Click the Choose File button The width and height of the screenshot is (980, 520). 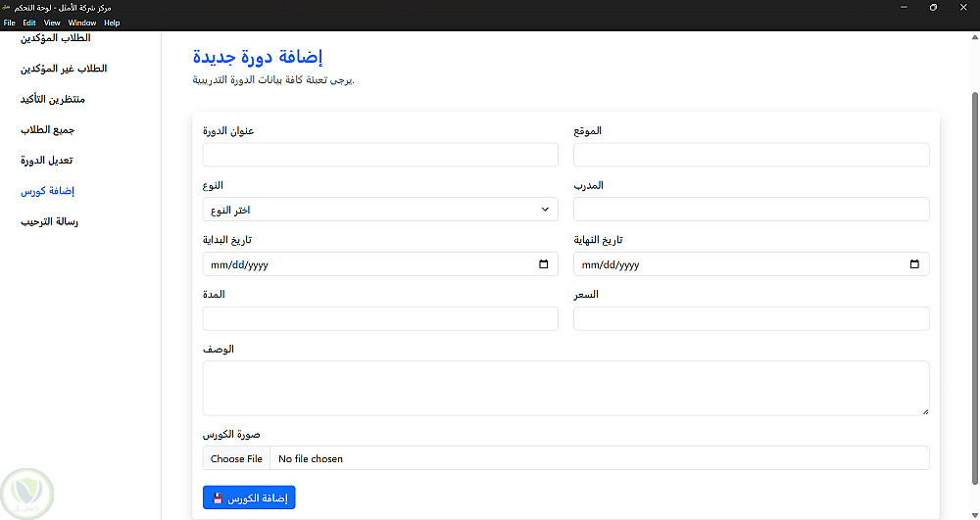pos(236,458)
